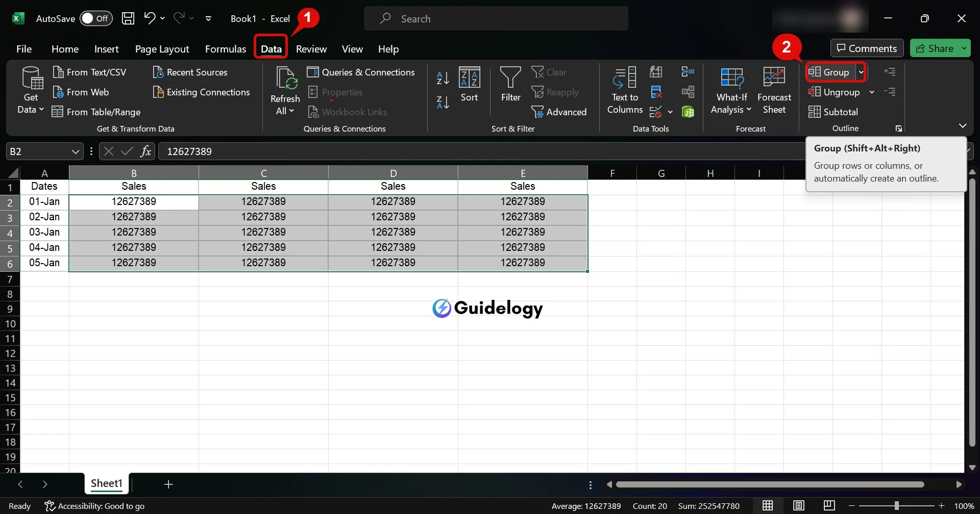This screenshot has height=514, width=980.
Task: Click the Hide Detail icon
Action: (x=890, y=92)
